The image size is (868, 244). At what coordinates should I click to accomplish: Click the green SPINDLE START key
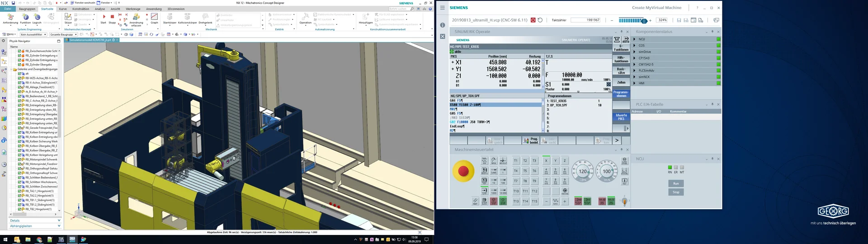(x=587, y=201)
